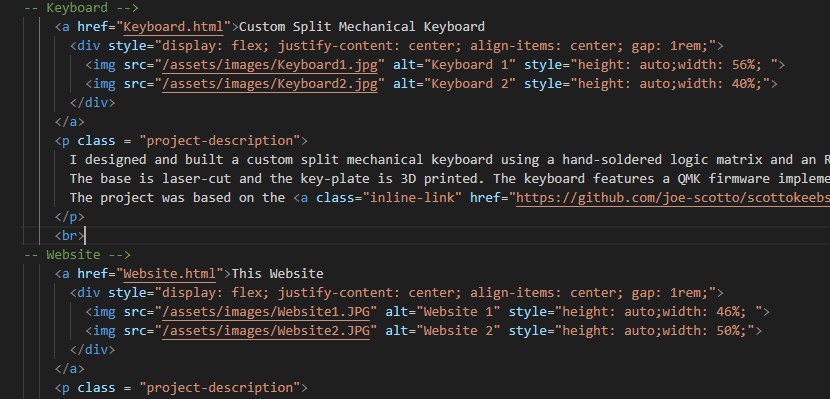Click the line starting 'The base is laser-cut'
This screenshot has height=399, width=830.
[450, 178]
